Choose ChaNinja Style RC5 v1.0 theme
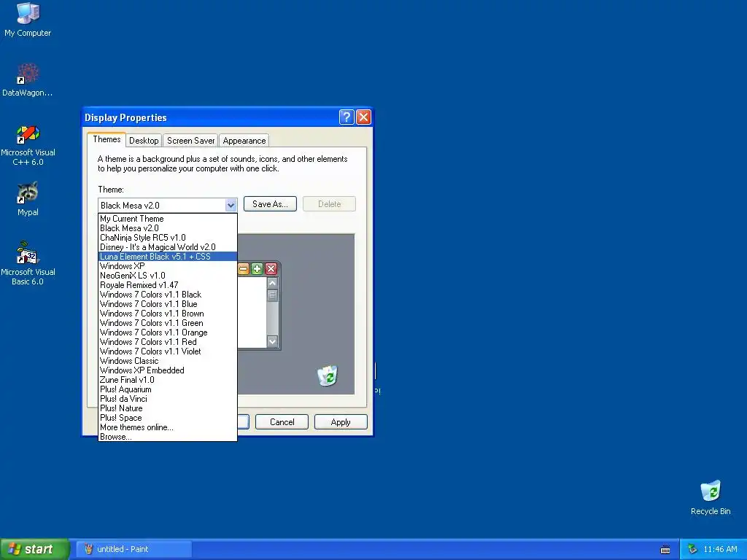The width and height of the screenshot is (747, 560). coord(168,238)
